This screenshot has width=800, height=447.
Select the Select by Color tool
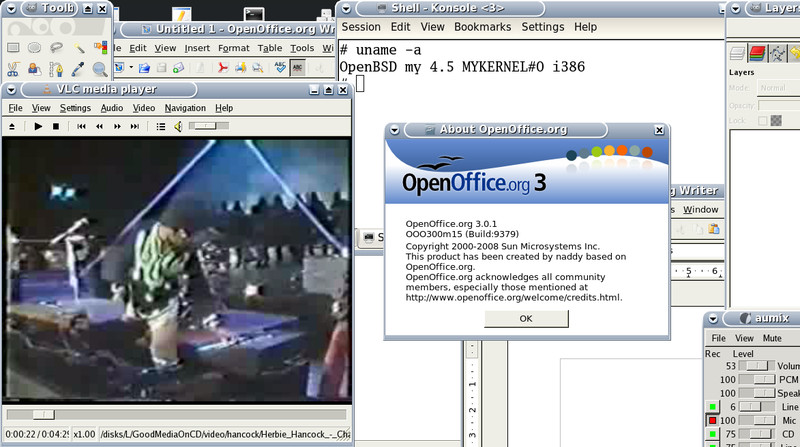pos(101,48)
